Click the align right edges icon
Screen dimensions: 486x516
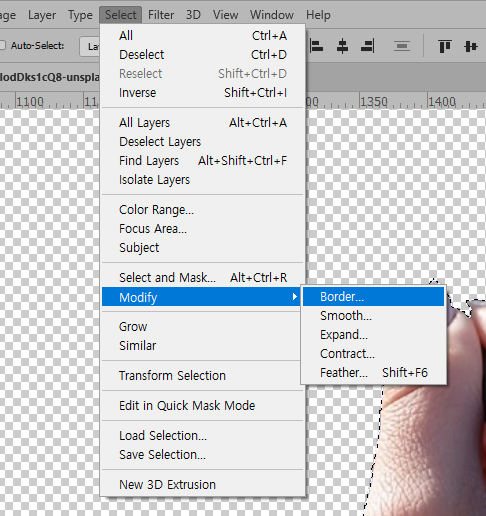click(368, 46)
